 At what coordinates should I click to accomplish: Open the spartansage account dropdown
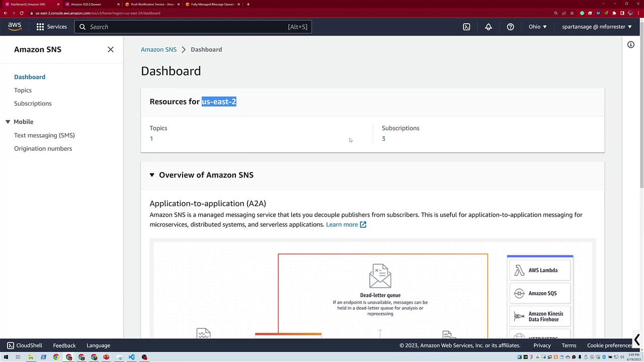pyautogui.click(x=597, y=27)
